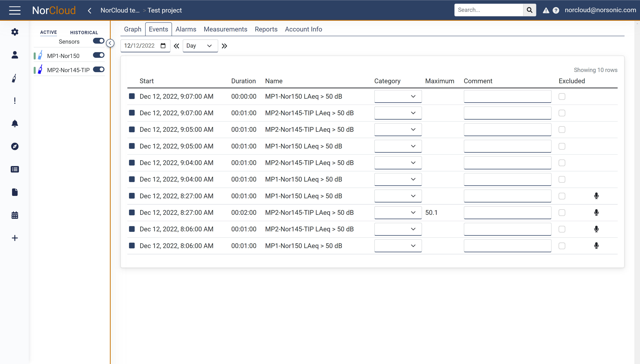640x364 pixels.
Task: Play audio for MP1-Nor150 8:27:00 AM event
Action: pyautogui.click(x=596, y=196)
